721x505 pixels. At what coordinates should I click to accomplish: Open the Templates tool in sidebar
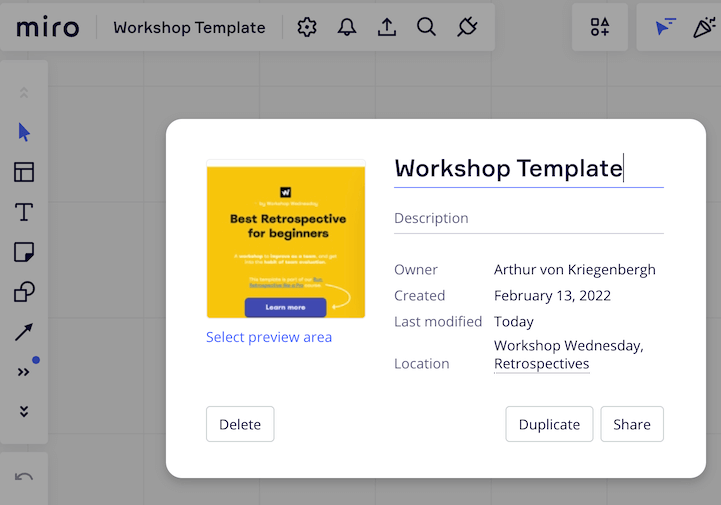(x=24, y=172)
